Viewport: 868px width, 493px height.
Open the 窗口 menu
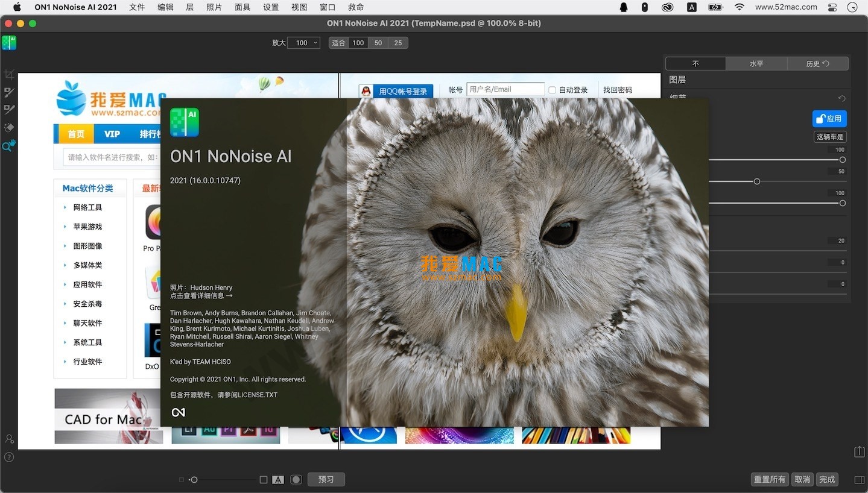(328, 7)
